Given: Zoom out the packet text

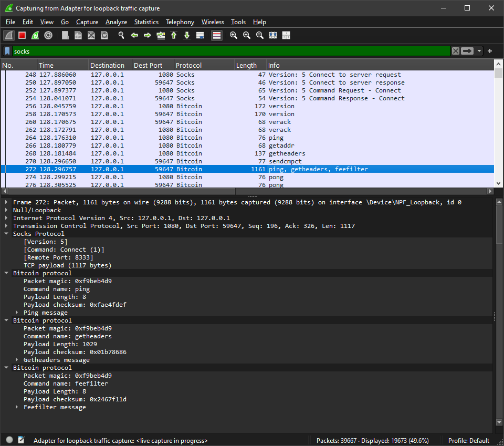Looking at the screenshot, I should click(247, 35).
